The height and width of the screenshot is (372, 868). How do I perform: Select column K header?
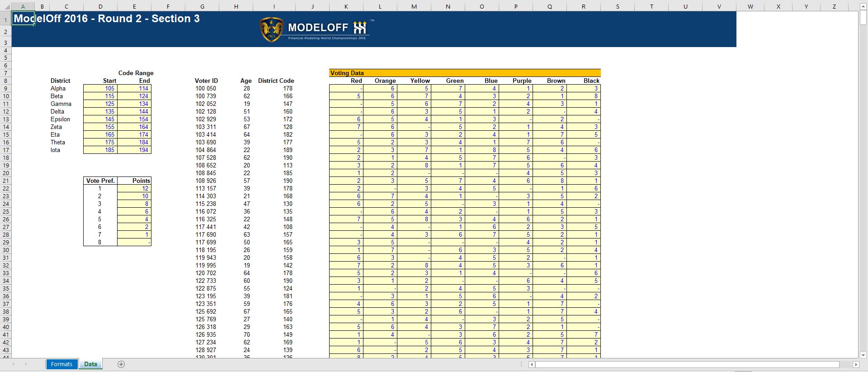[346, 7]
